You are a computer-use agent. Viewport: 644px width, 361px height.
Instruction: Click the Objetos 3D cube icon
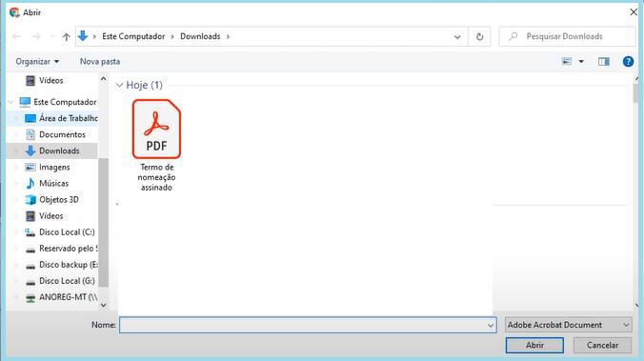click(x=30, y=200)
